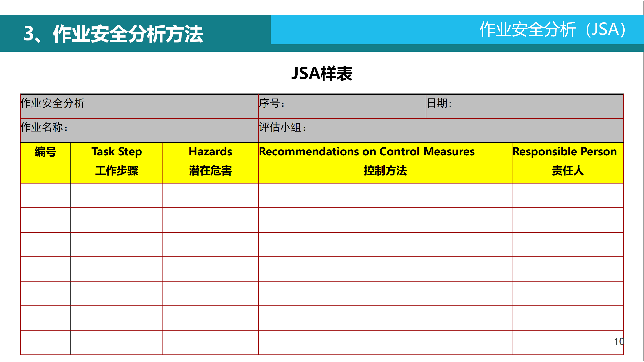This screenshot has height=362, width=644.
Task: Click the 'JSA样表' heading
Action: tap(322, 73)
